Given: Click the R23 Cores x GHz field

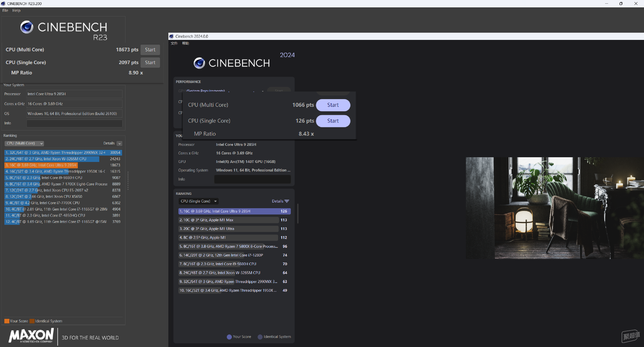Looking at the screenshot, I should click(x=74, y=104).
